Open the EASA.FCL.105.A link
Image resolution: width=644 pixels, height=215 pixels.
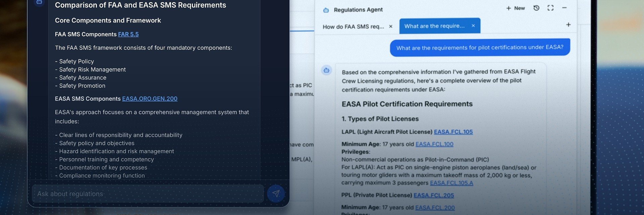(451, 183)
